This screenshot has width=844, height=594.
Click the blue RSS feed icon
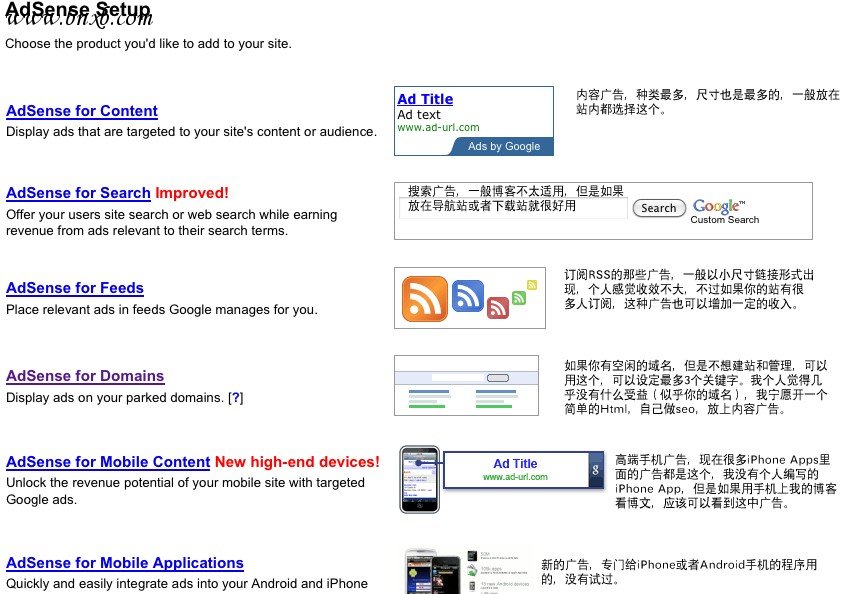(467, 295)
